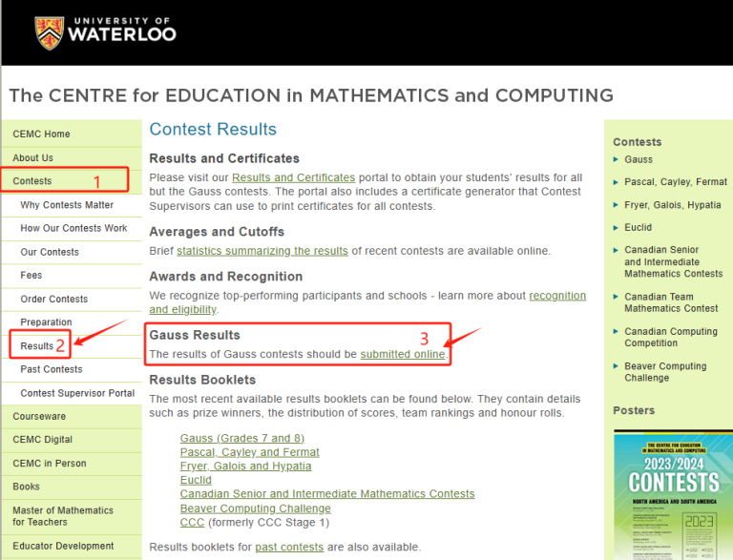This screenshot has height=560, width=733.
Task: Click the 2023/2024 Contests poster thumbnail
Action: click(673, 494)
